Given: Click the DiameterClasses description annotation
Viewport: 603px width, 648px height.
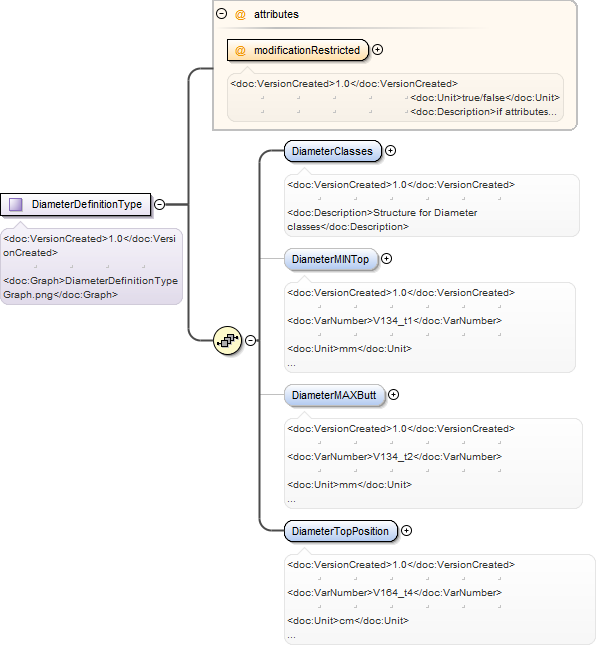Looking at the screenshot, I should point(382,220).
